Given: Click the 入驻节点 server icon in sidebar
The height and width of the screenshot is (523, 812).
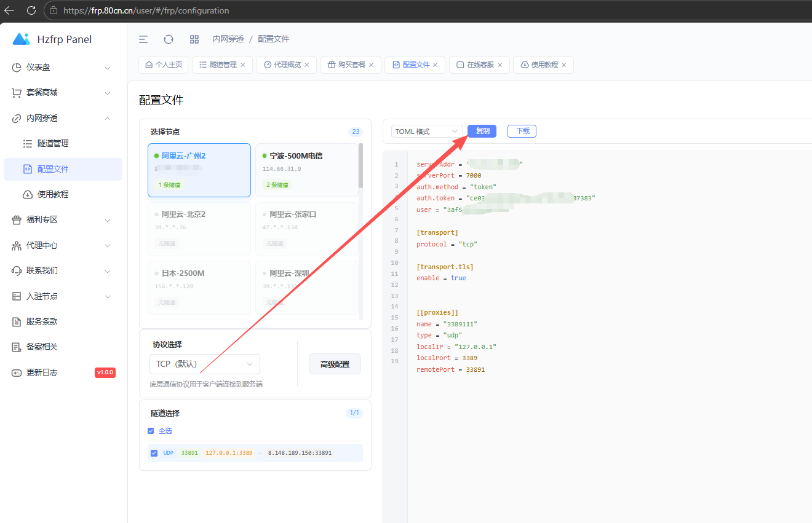Looking at the screenshot, I should [x=17, y=296].
